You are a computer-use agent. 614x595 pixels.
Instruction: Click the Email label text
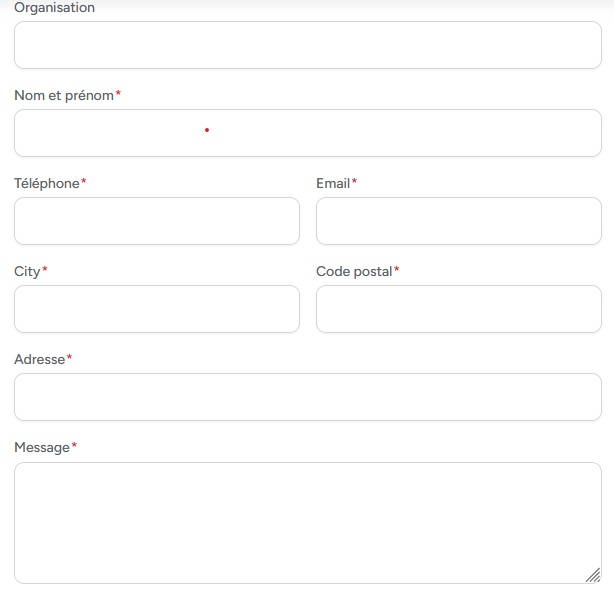[x=333, y=183]
